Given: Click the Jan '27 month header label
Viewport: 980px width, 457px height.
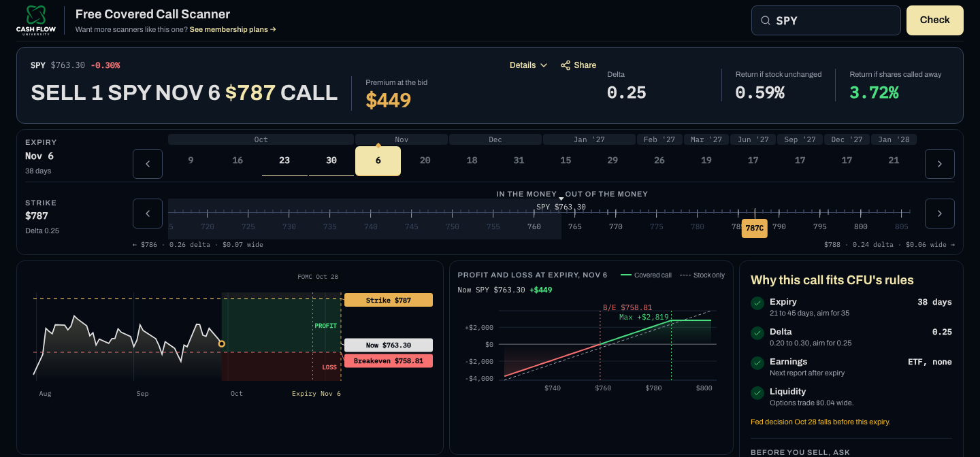Looking at the screenshot, I should tap(589, 139).
